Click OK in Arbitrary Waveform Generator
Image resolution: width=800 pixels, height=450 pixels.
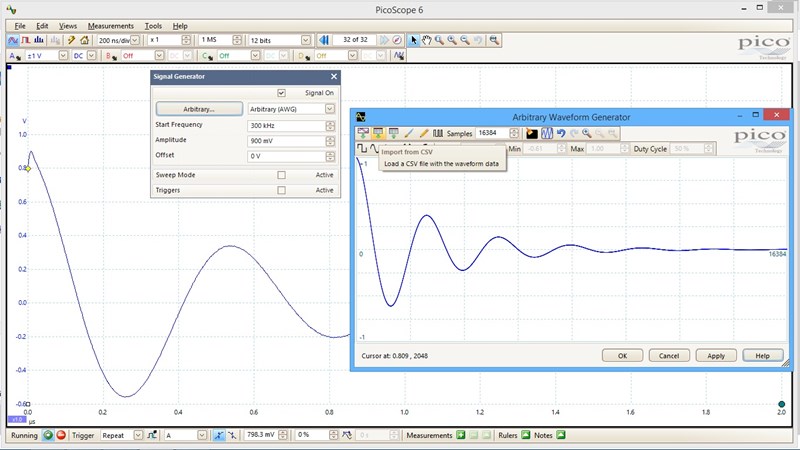click(622, 356)
